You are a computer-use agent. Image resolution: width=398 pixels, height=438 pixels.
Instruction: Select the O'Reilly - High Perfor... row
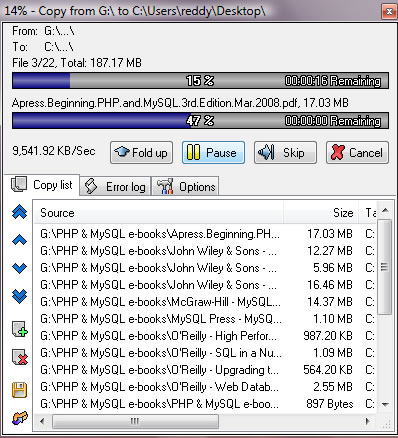point(205,336)
